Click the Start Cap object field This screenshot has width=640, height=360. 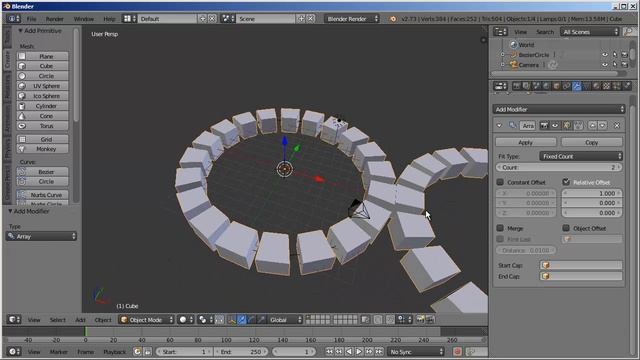pyautogui.click(x=581, y=265)
